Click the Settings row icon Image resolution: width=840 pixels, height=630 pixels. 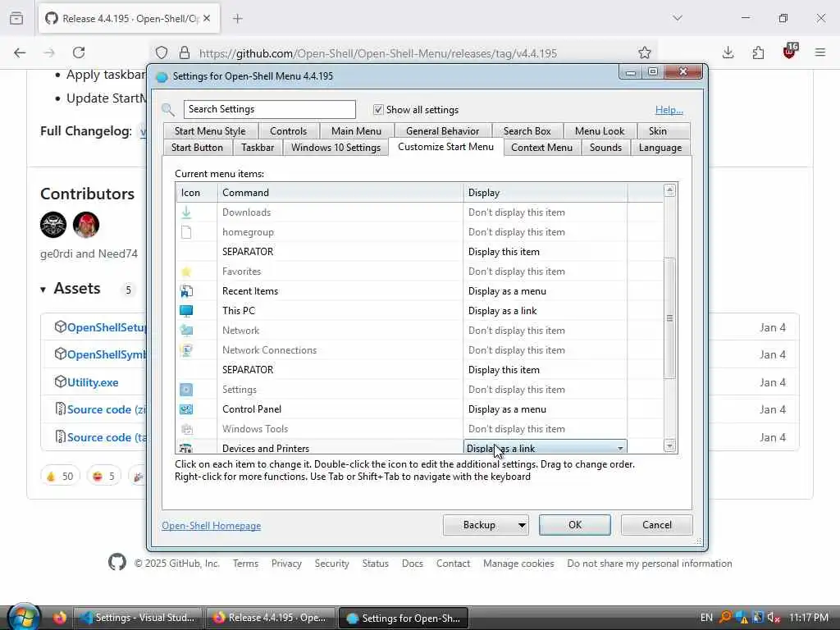point(186,390)
